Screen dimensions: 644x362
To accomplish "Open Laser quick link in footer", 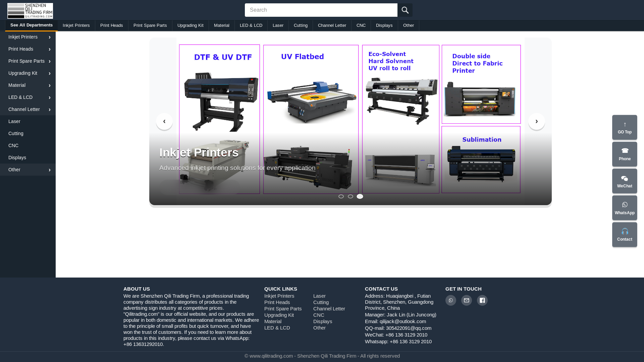I will pos(319,296).
